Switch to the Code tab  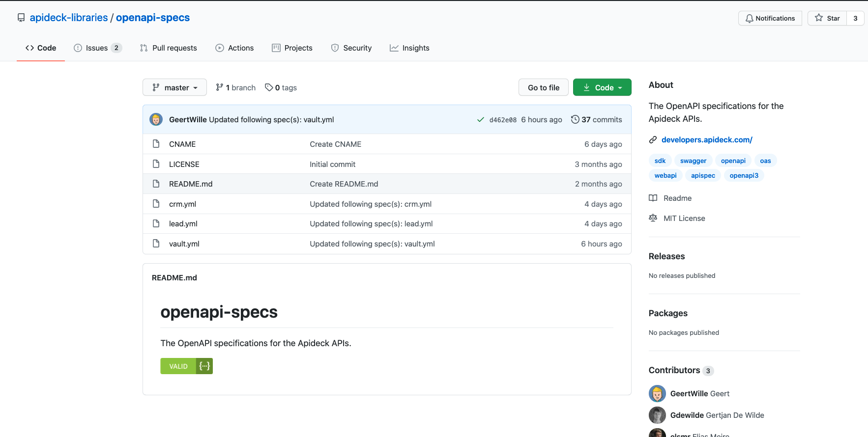tap(41, 48)
